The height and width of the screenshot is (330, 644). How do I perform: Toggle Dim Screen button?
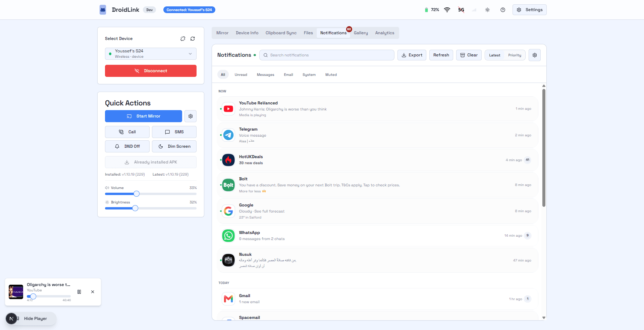pyautogui.click(x=174, y=146)
